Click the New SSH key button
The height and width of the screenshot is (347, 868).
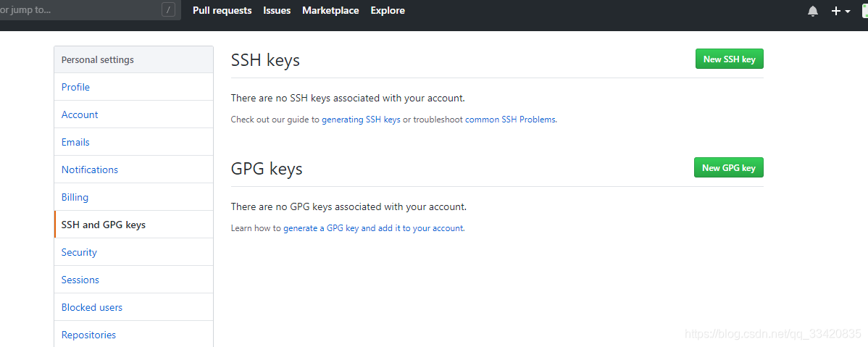(x=729, y=59)
